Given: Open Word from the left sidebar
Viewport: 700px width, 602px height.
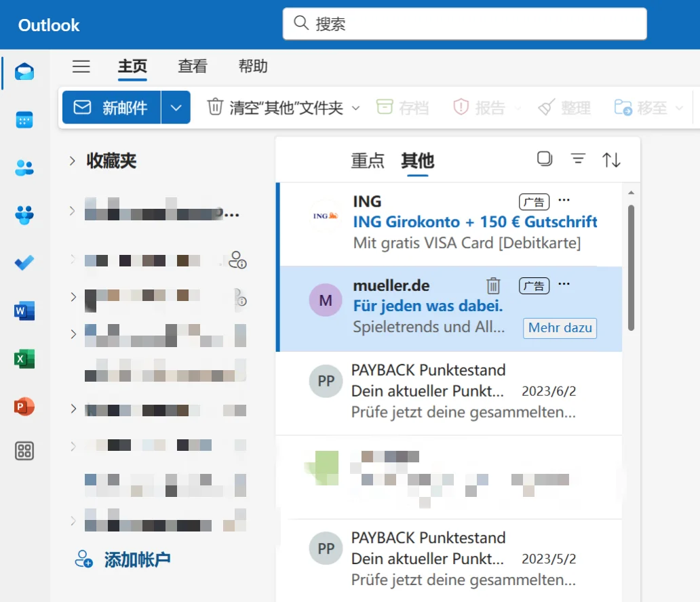Looking at the screenshot, I should tap(24, 310).
